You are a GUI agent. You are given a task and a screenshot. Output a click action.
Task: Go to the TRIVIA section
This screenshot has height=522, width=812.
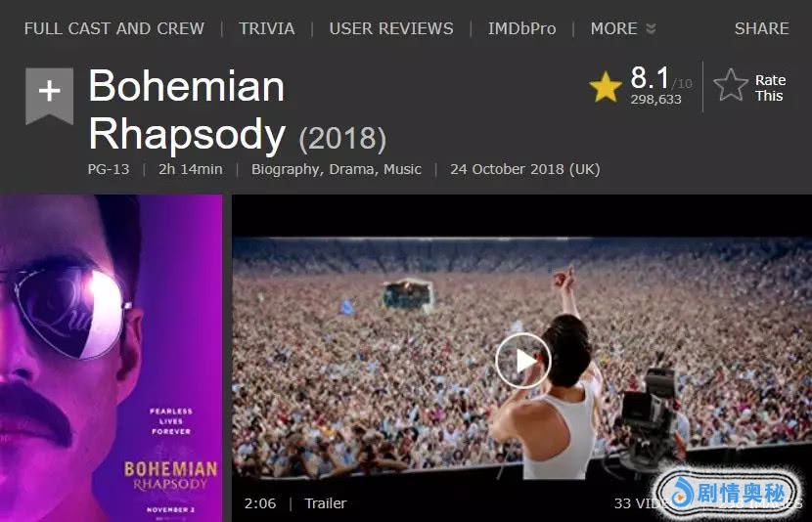267,28
